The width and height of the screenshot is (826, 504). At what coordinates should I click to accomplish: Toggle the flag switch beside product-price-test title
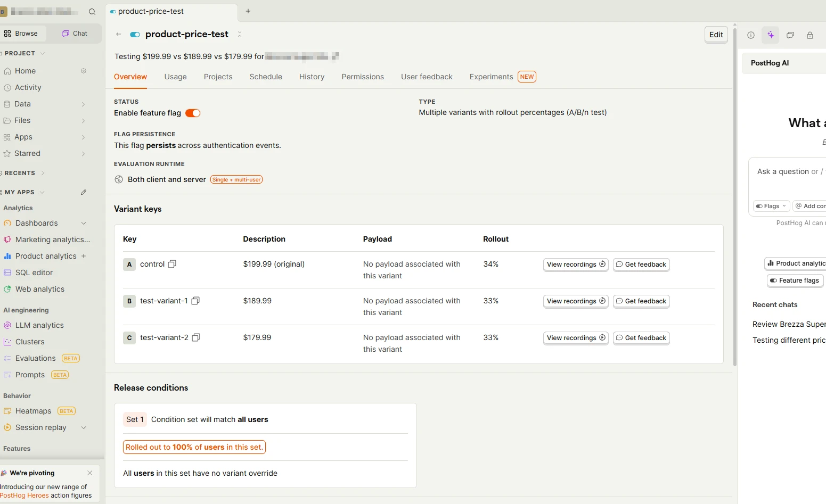coord(135,34)
